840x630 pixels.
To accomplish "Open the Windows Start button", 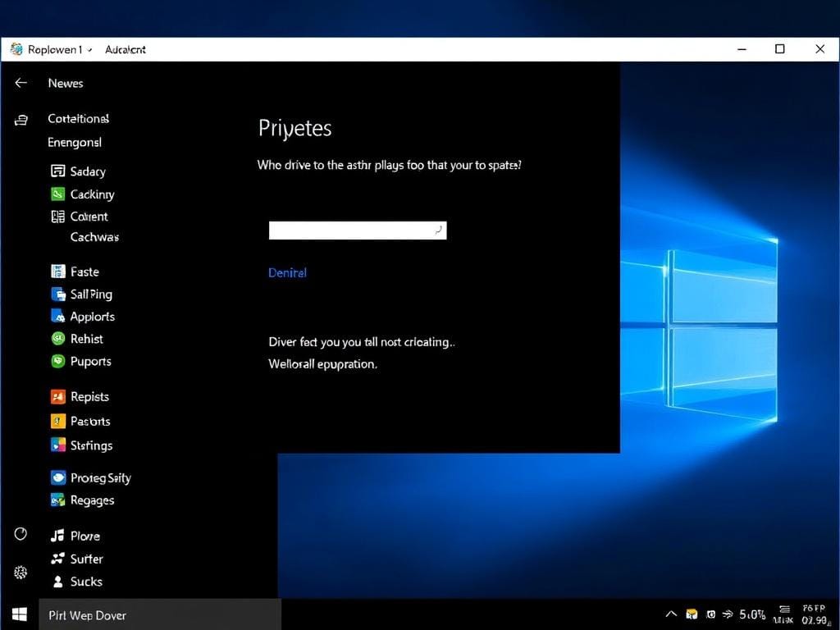I will click(20, 614).
